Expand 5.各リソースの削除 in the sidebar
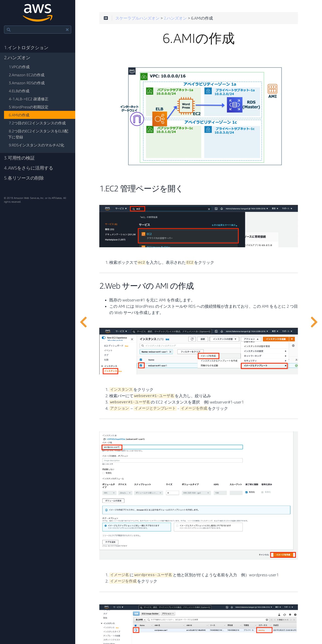The height and width of the screenshot is (644, 322). pos(38,178)
